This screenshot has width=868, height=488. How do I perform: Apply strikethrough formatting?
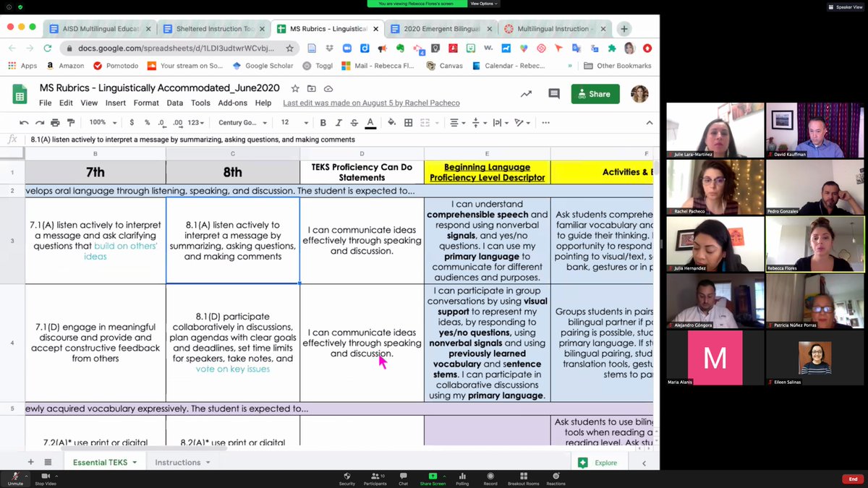[x=354, y=123]
